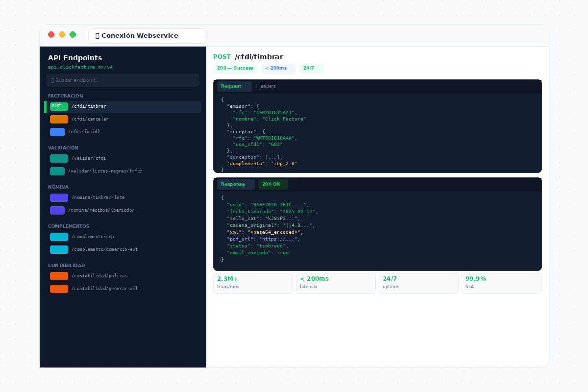Click the purple badge beside /nomina/timbrar-lote
This screenshot has height=392, width=588.
coord(59,197)
